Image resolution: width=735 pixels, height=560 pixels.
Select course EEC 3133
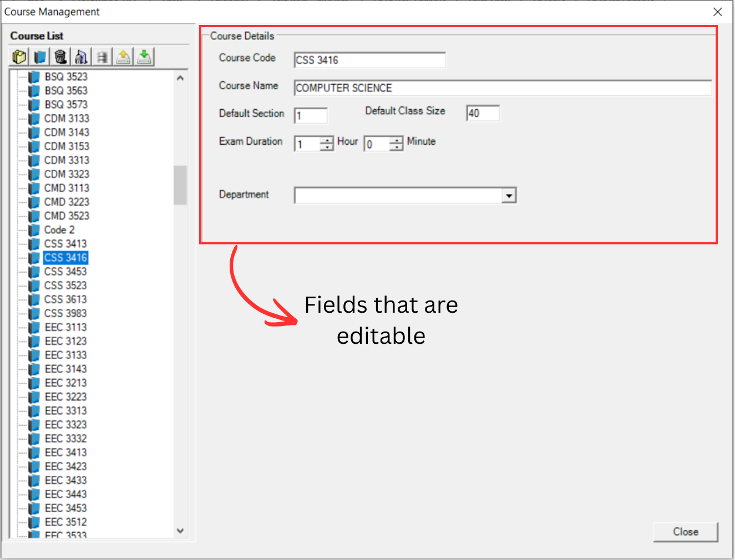point(65,355)
